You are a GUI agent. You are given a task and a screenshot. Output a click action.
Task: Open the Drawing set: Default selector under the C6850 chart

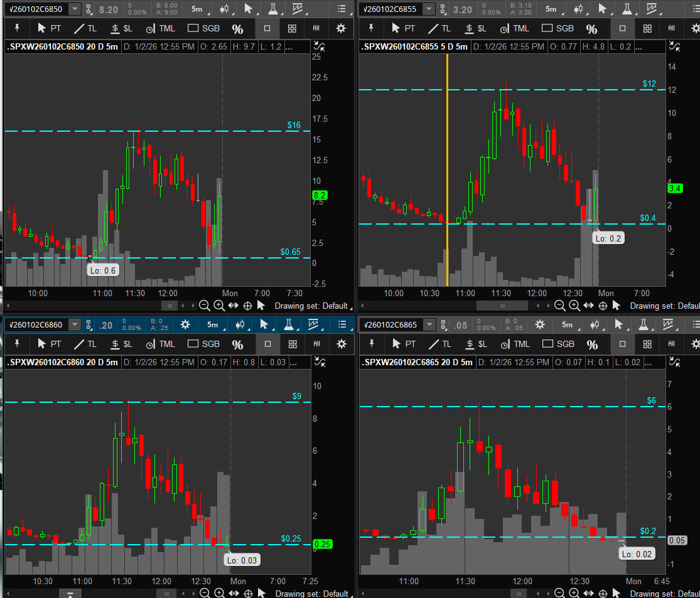pyautogui.click(x=311, y=306)
